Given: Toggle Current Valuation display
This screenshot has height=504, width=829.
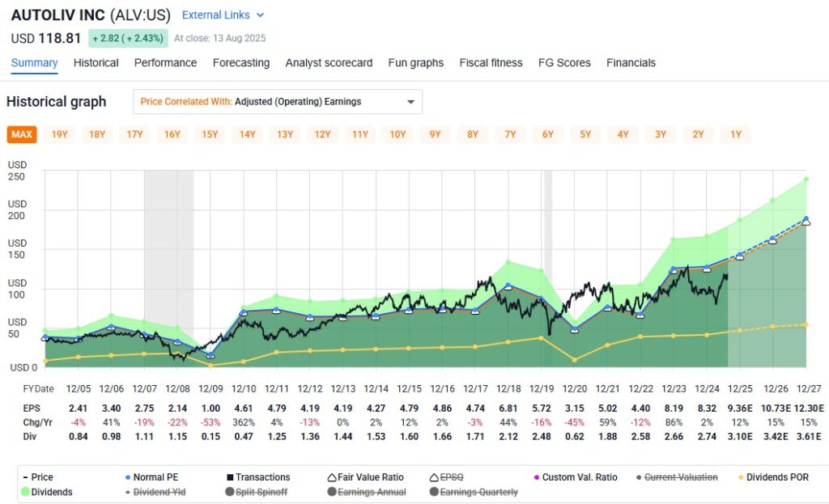Looking at the screenshot, I should (640, 476).
